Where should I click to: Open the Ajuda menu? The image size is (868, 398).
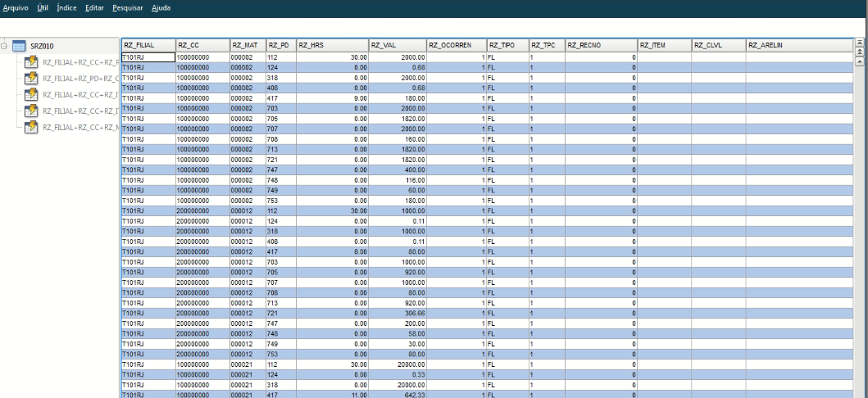tap(161, 7)
